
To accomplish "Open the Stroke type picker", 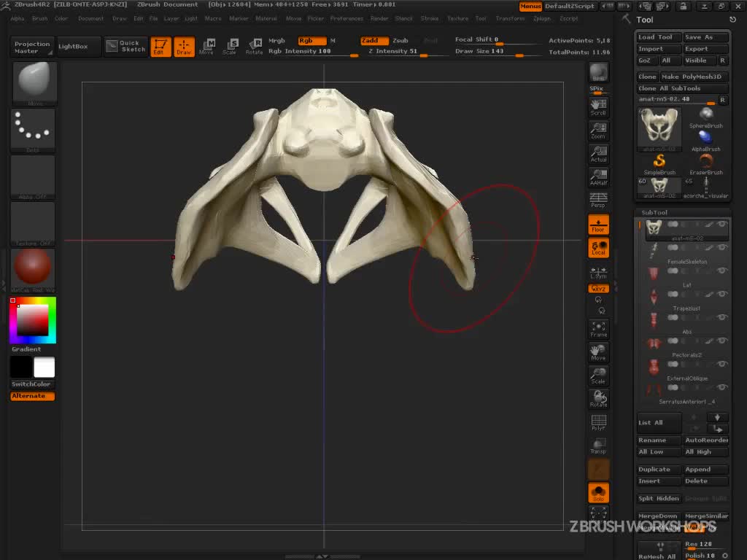I will tap(33, 130).
